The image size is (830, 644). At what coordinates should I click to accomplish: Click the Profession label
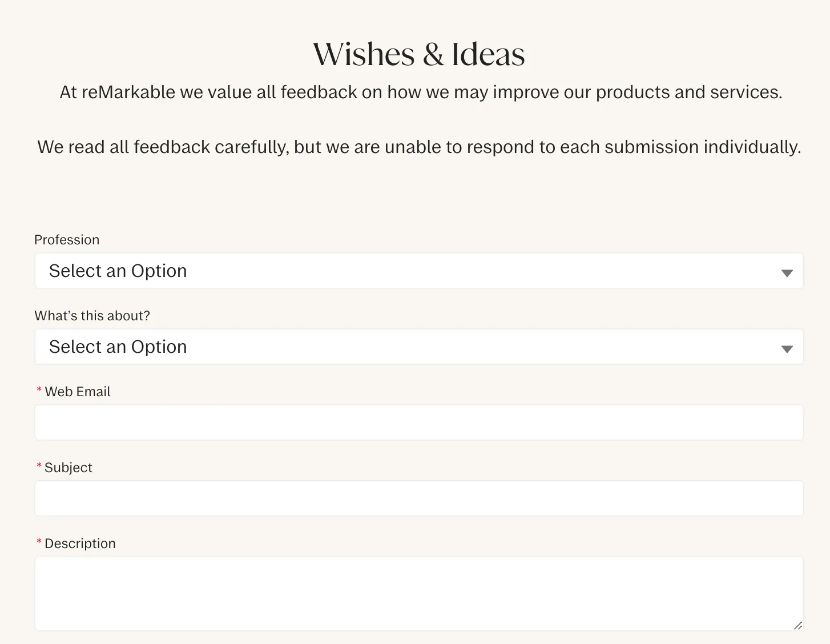click(67, 240)
